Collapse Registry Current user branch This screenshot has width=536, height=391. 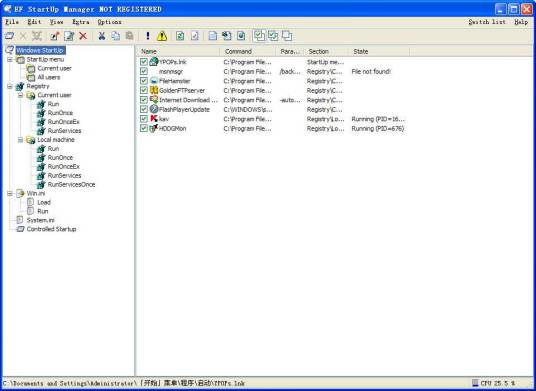[x=21, y=95]
